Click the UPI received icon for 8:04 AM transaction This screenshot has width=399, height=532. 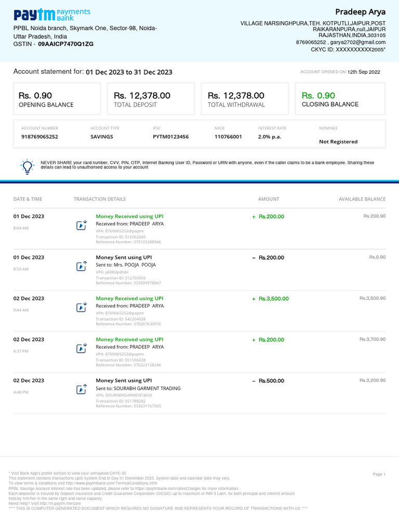82,225
